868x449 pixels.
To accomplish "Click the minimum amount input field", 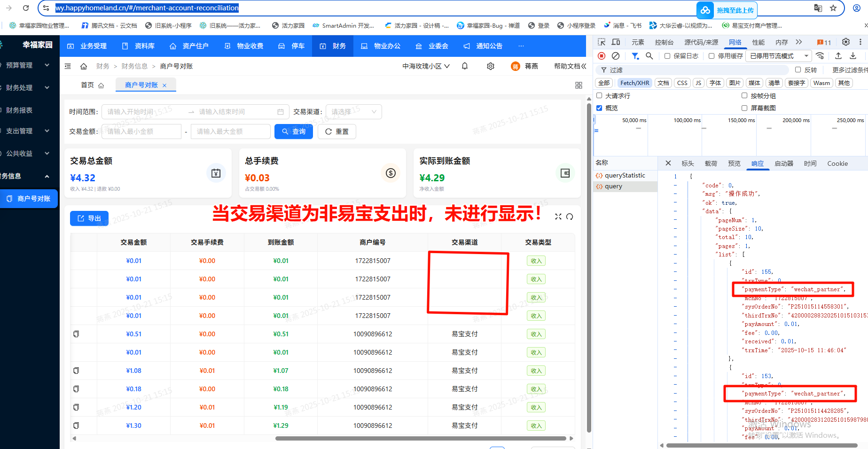I will click(x=141, y=132).
